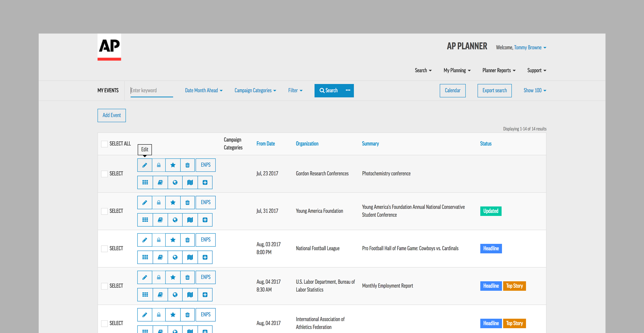The image size is (644, 333).
Task: Click the Export search button
Action: (494, 91)
